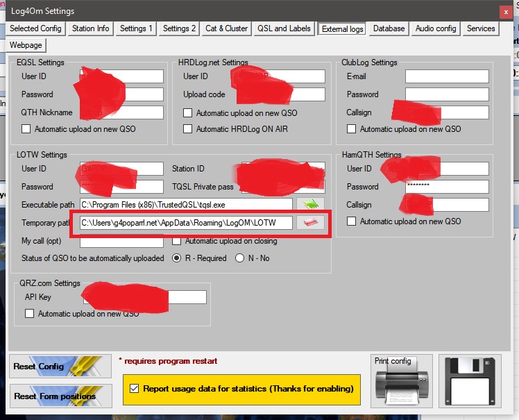Click the HamQTH Callsign field
The image size is (519, 420).
[x=447, y=205]
